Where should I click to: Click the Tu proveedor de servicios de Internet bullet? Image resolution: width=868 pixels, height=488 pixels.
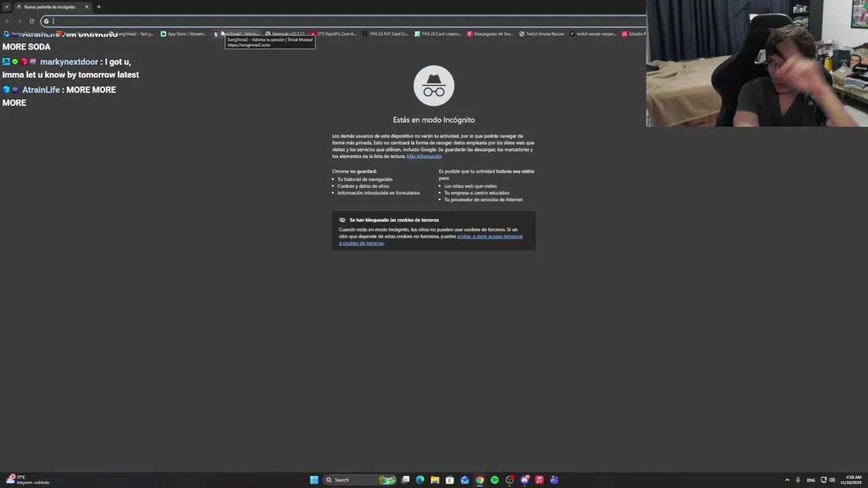[x=484, y=199]
